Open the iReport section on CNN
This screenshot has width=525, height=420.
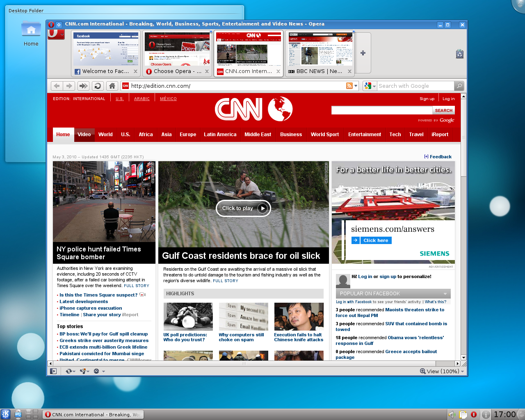tap(440, 135)
